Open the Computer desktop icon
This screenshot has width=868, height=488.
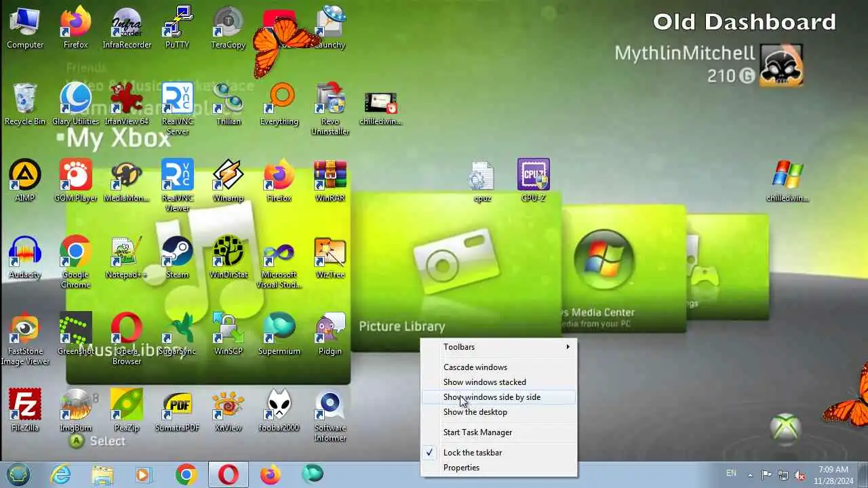pos(25,28)
